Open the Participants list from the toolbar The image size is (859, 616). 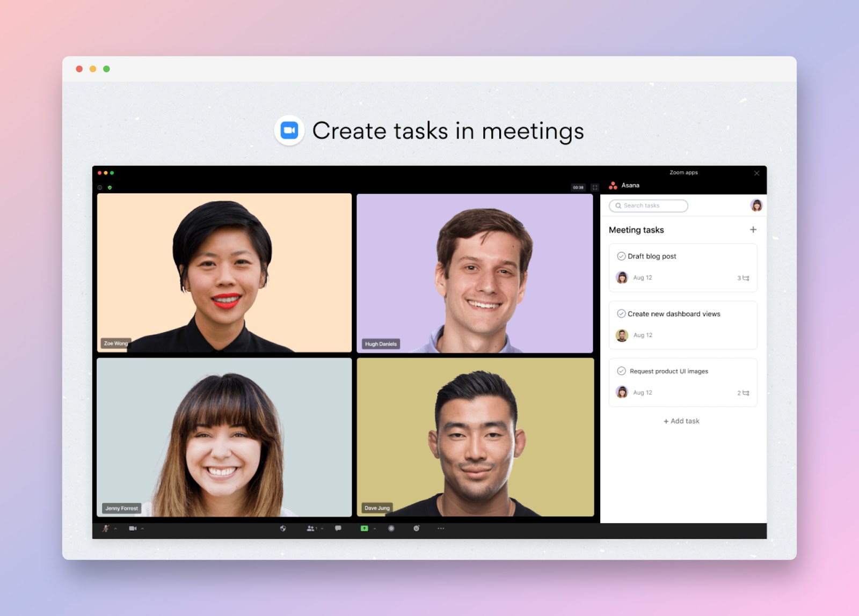tap(311, 529)
